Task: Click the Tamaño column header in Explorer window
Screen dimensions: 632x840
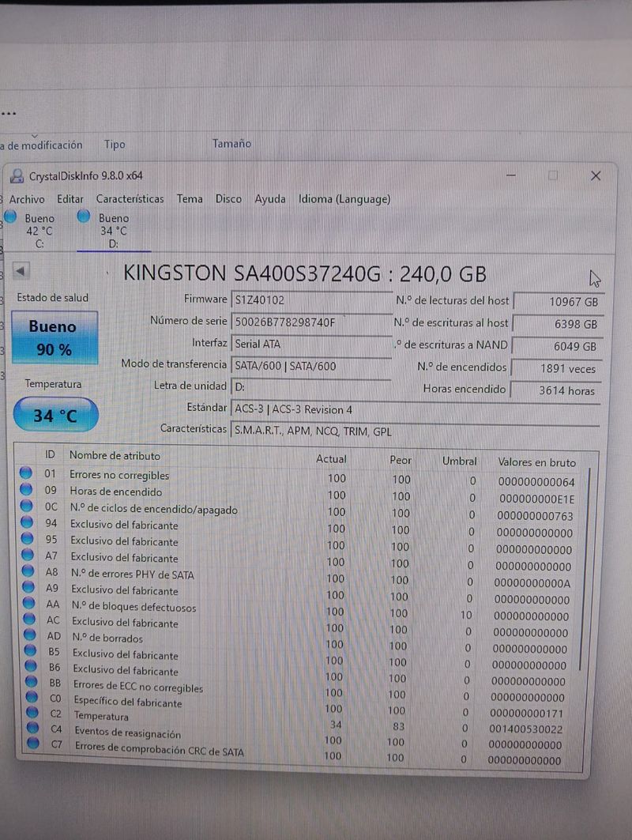Action: point(231,143)
